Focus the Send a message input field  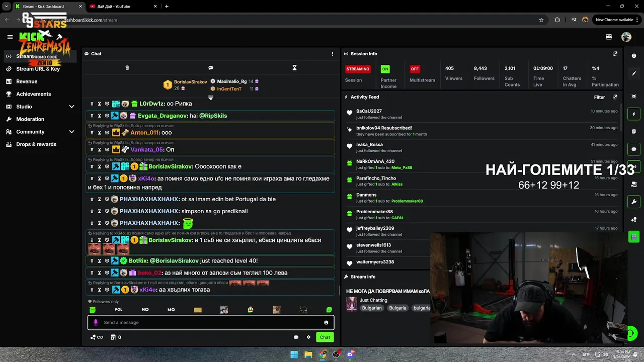(211, 323)
